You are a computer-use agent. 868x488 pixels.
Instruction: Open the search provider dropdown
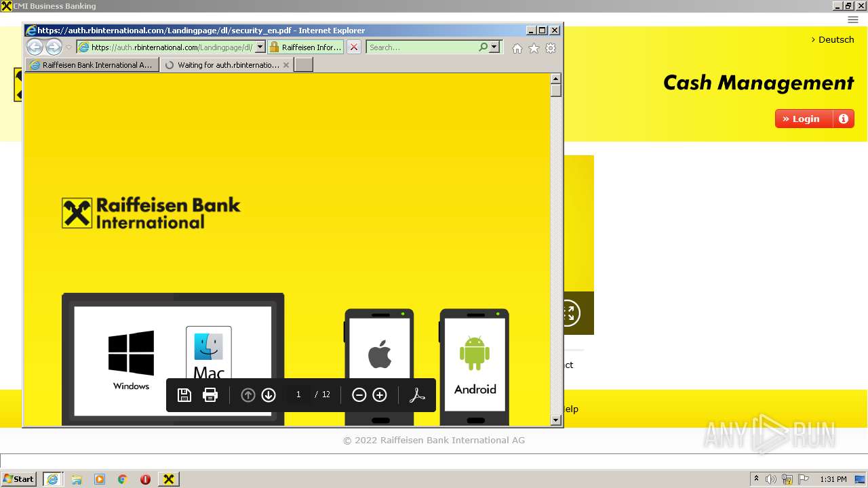pyautogui.click(x=494, y=47)
